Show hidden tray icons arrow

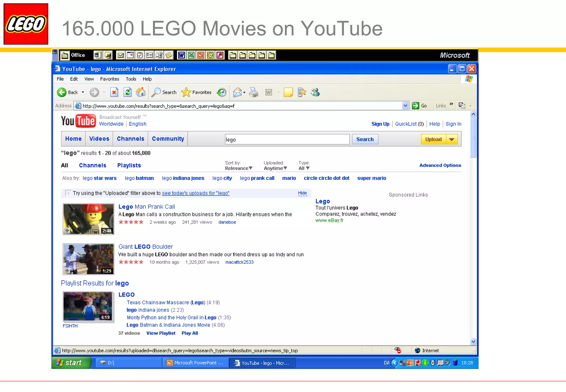395,363
